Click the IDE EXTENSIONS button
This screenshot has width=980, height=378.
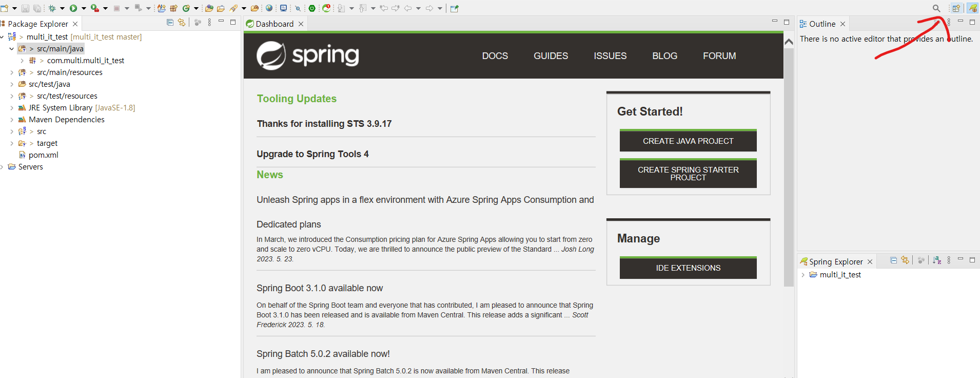tap(688, 268)
